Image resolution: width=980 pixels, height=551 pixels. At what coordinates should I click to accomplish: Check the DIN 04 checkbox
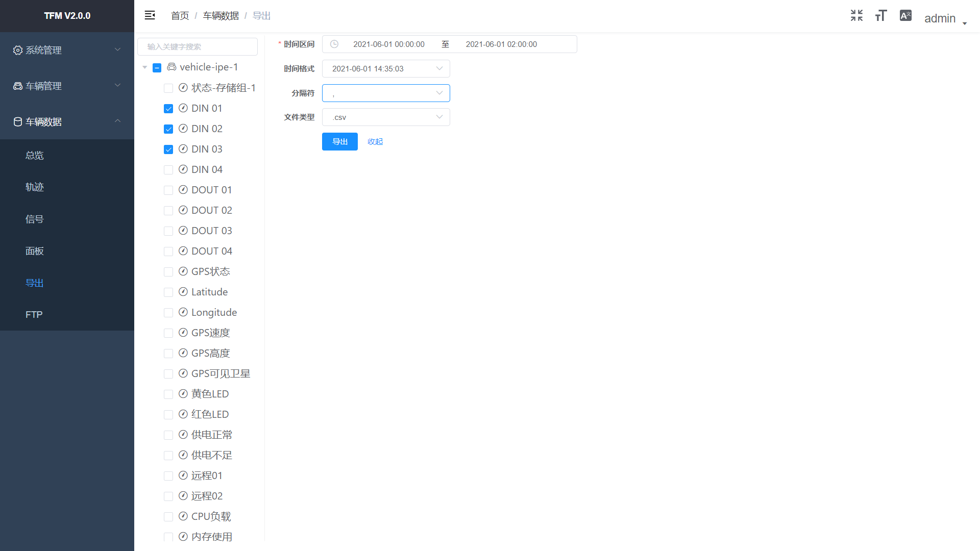point(168,170)
